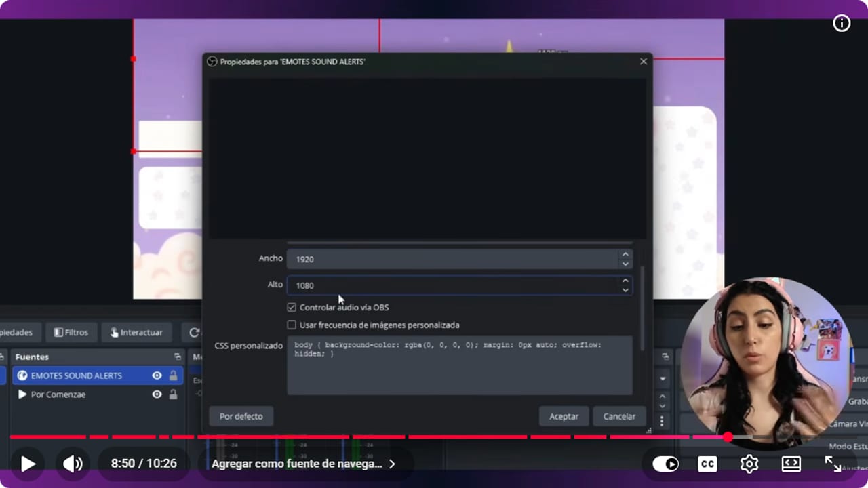The height and width of the screenshot is (488, 868).
Task: Expand the chapter list from the chapter title
Action: (303, 464)
